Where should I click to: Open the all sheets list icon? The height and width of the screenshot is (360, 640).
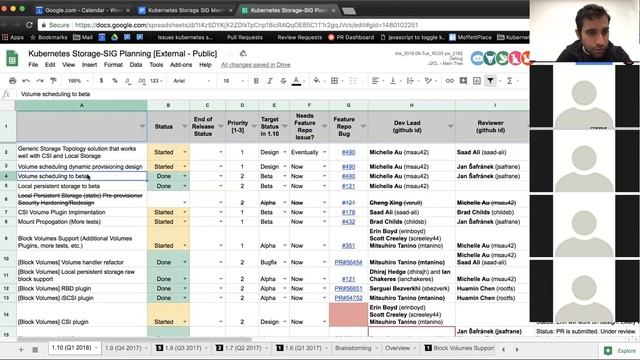[35, 349]
